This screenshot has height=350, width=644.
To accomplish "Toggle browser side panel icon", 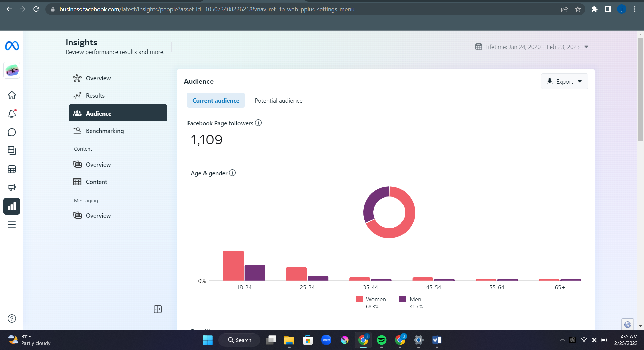I will pyautogui.click(x=608, y=9).
